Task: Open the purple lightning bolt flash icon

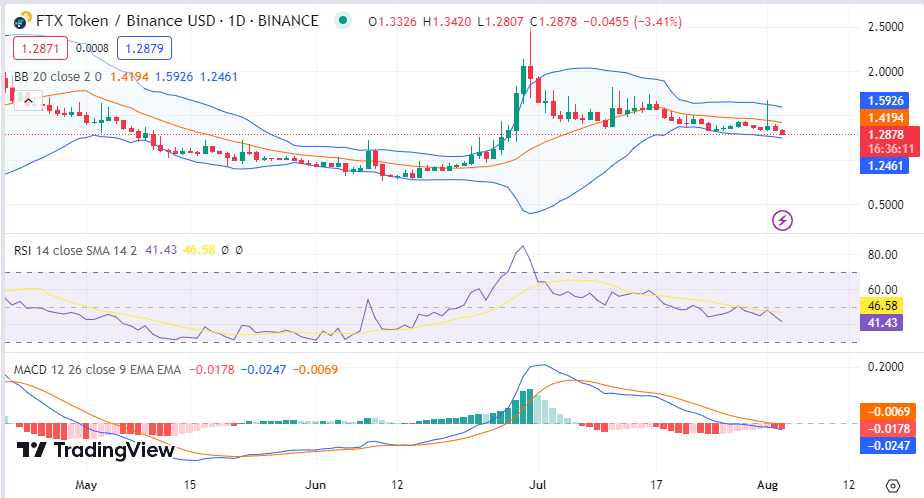Action: tap(782, 220)
